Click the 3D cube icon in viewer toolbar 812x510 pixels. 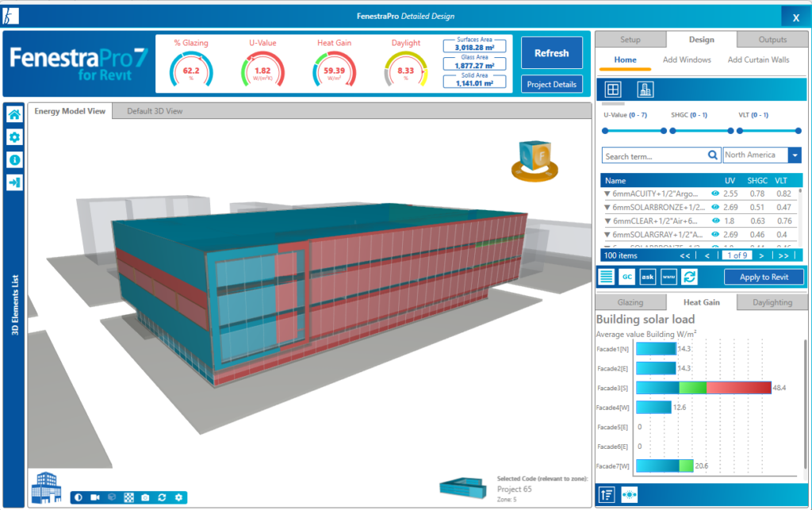click(112, 497)
